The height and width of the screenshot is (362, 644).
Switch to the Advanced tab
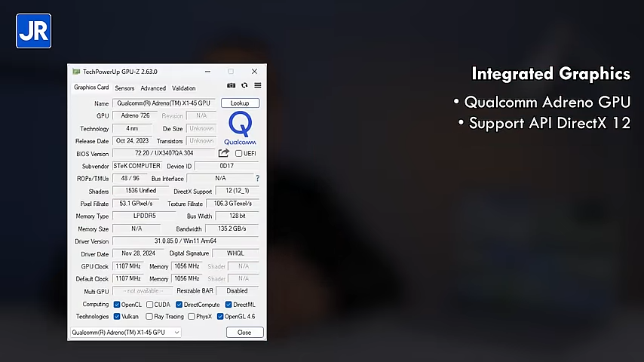(153, 88)
